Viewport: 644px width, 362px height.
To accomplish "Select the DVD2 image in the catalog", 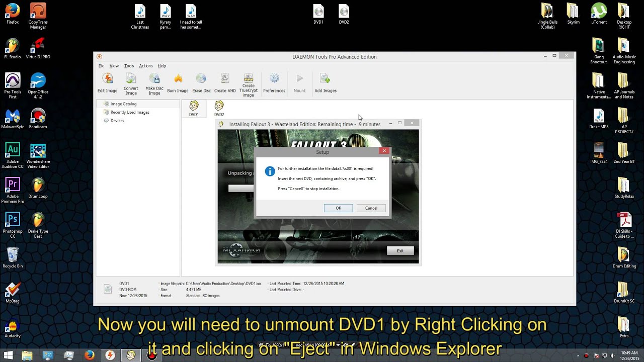I will (x=219, y=108).
